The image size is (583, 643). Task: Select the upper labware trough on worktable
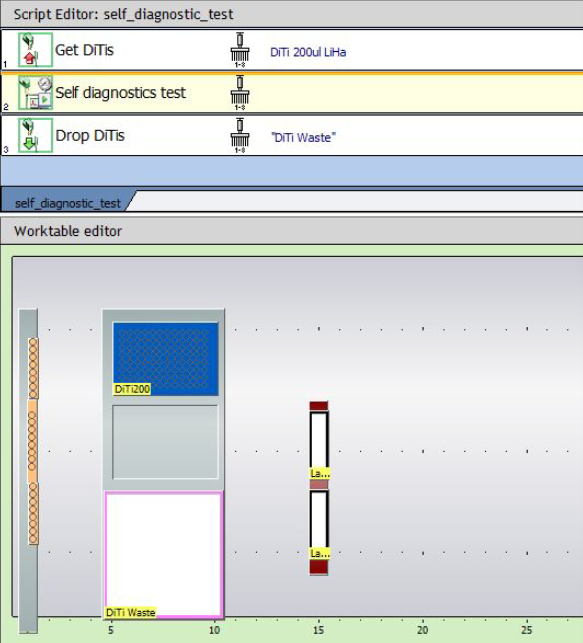[x=319, y=445]
